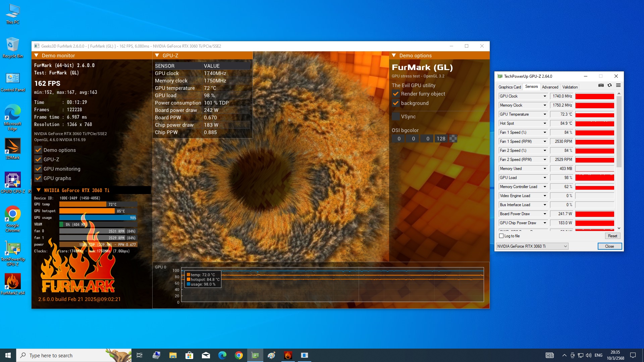Open GPU selection combo box in GPU-Z
The height and width of the screenshot is (362, 644).
pyautogui.click(x=532, y=246)
